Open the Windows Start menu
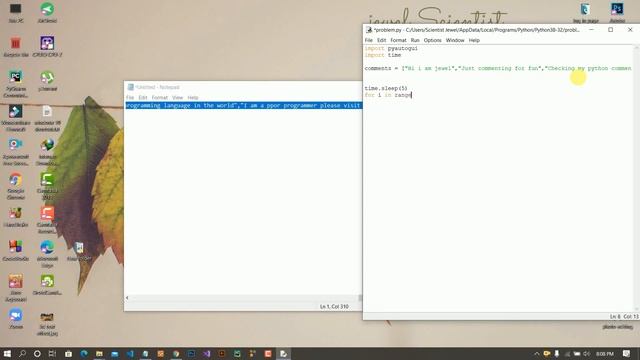The image size is (640, 360). (x=7, y=353)
